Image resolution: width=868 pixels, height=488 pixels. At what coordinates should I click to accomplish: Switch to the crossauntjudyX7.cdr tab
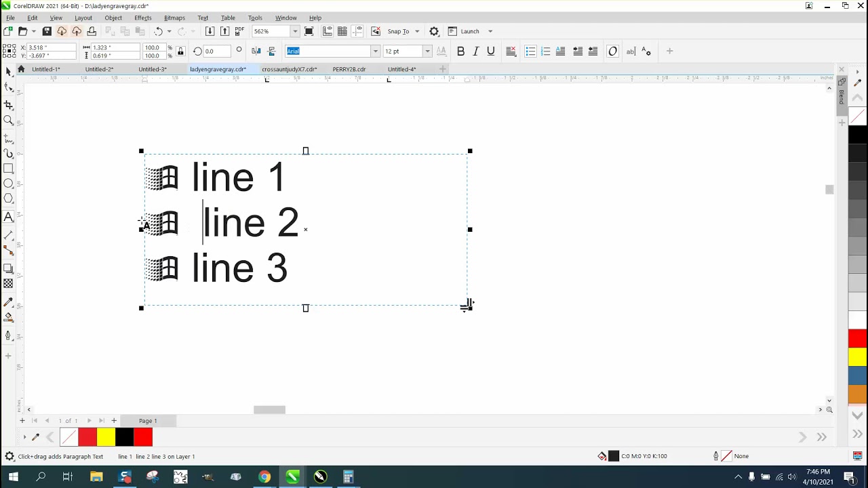click(290, 69)
